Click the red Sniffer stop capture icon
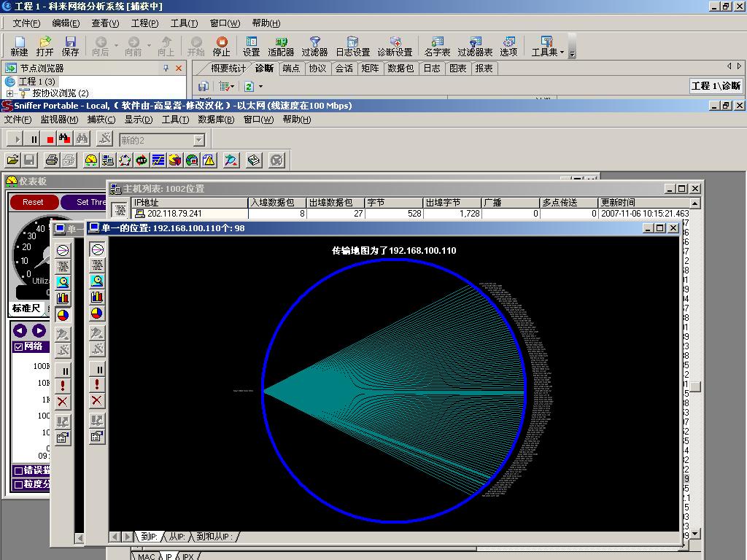This screenshot has width=747, height=560. (50, 139)
